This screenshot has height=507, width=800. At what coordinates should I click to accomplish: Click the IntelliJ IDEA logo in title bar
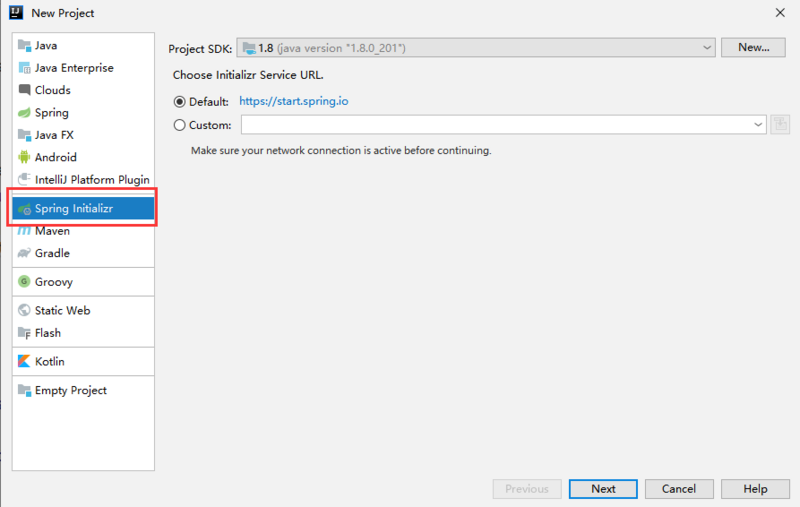pos(16,13)
